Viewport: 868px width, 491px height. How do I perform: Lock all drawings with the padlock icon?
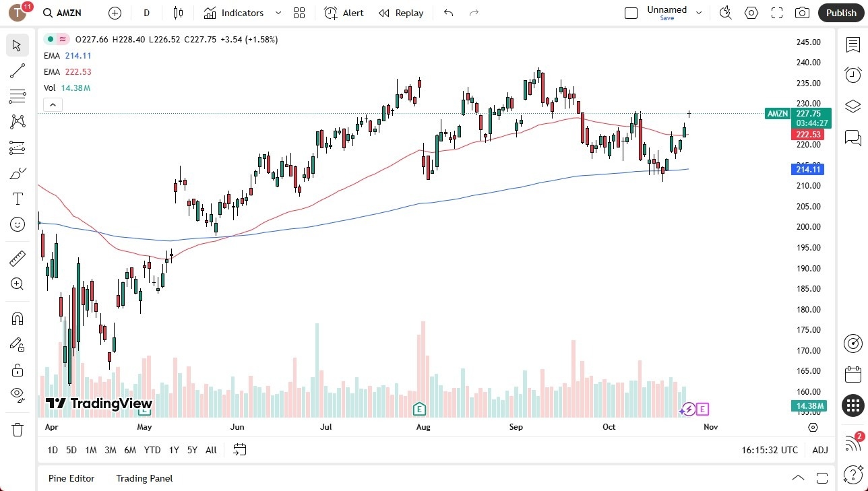click(18, 369)
